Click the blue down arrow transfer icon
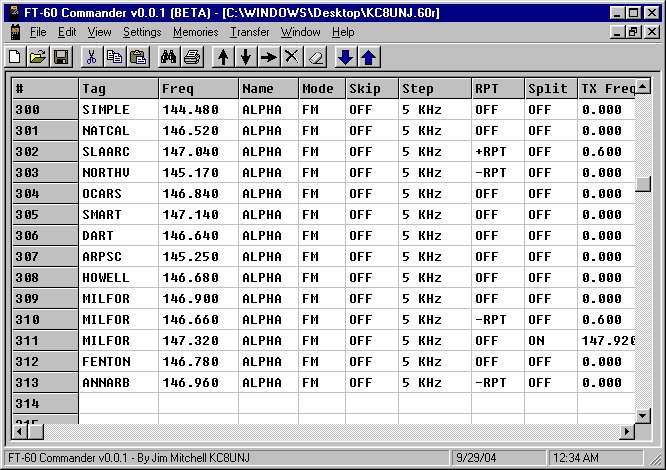This screenshot has height=470, width=666. tap(346, 57)
